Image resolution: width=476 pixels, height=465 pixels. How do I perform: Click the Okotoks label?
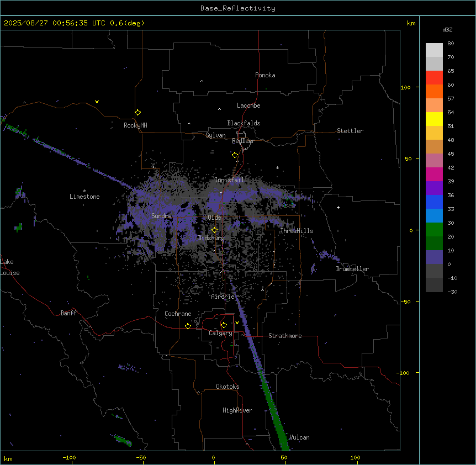[228, 387]
